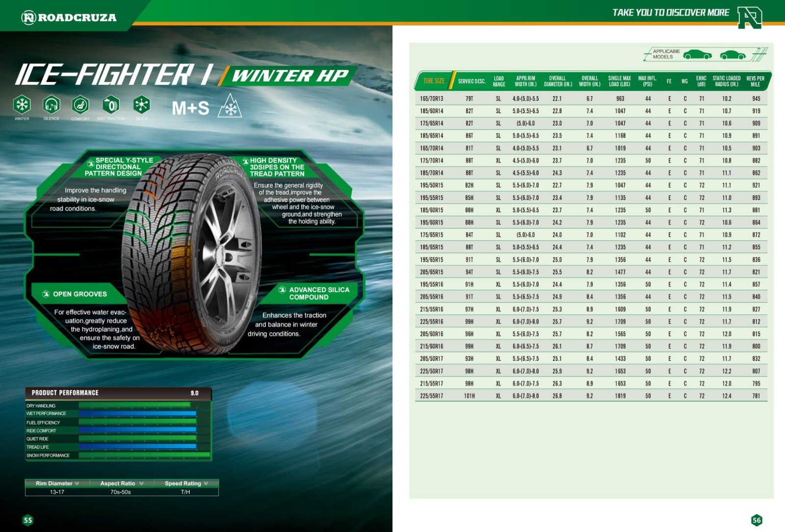Expand the Speed Rating chevron
The width and height of the screenshot is (785, 532).
click(x=206, y=483)
